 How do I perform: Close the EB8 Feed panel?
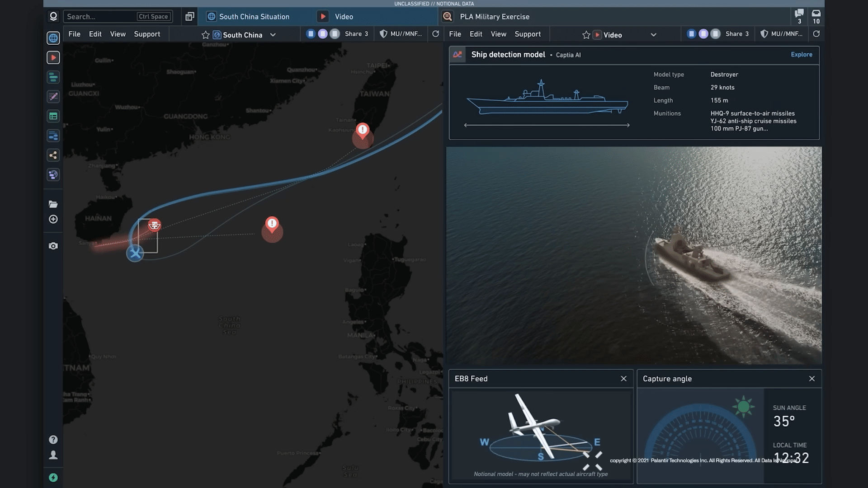tap(623, 379)
